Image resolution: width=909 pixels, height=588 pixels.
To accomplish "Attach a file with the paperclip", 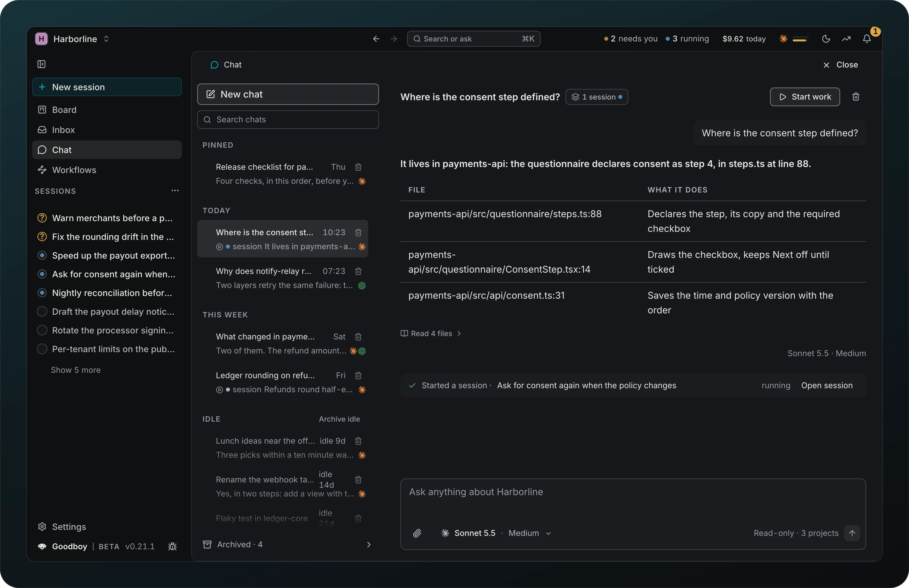I will pyautogui.click(x=417, y=533).
